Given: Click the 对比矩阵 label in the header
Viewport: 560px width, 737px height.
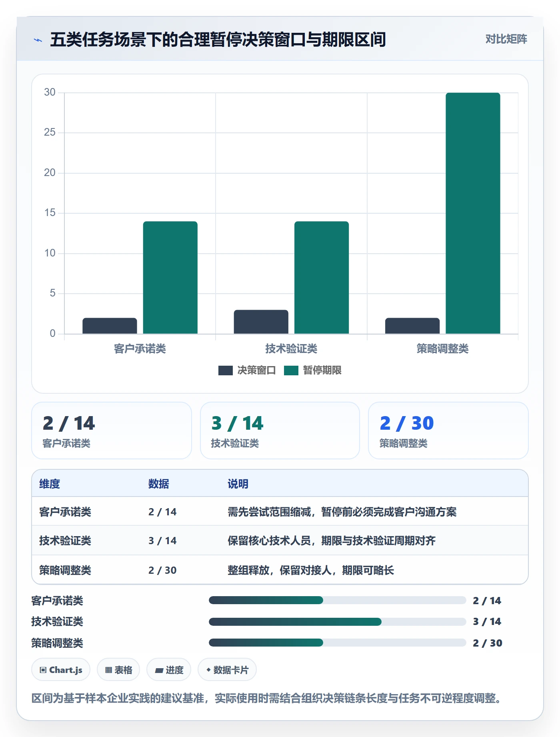Looking at the screenshot, I should click(506, 39).
